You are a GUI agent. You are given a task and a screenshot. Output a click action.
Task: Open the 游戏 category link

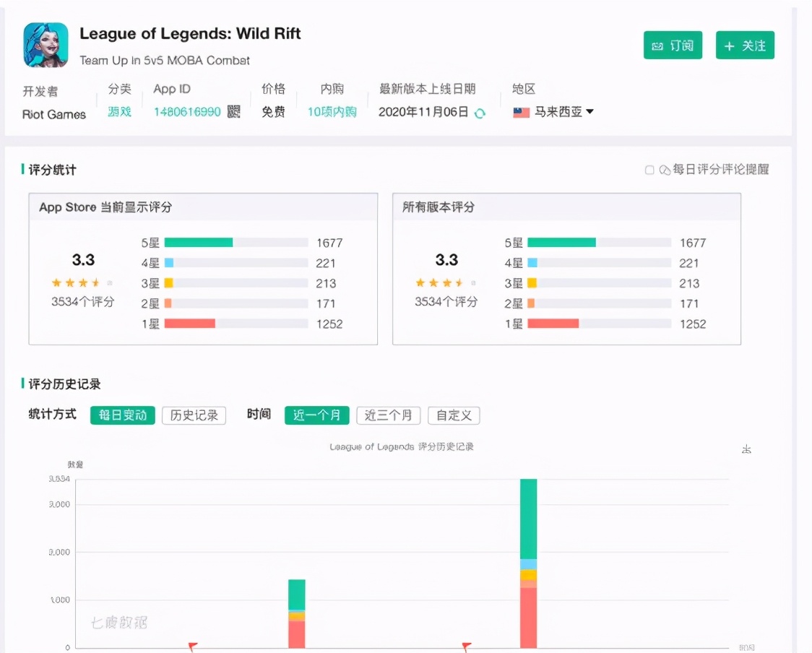pyautogui.click(x=120, y=112)
